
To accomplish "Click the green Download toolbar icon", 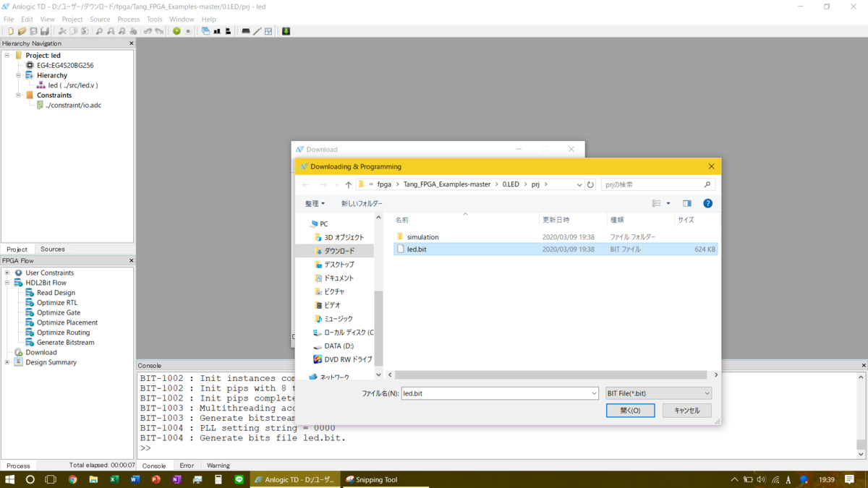I will pyautogui.click(x=286, y=31).
